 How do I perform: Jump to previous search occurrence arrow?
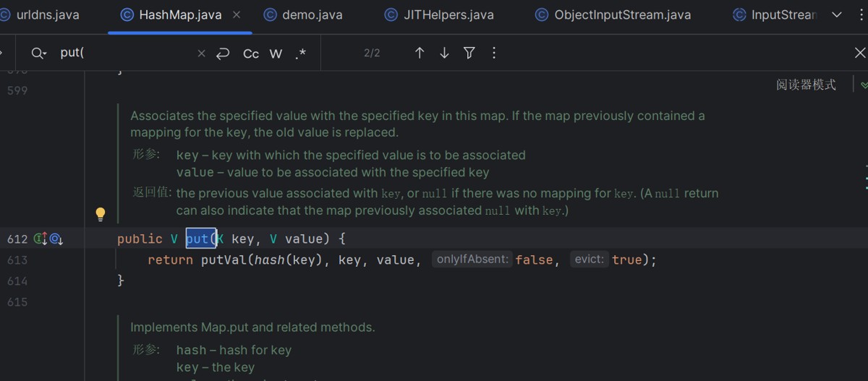point(420,53)
